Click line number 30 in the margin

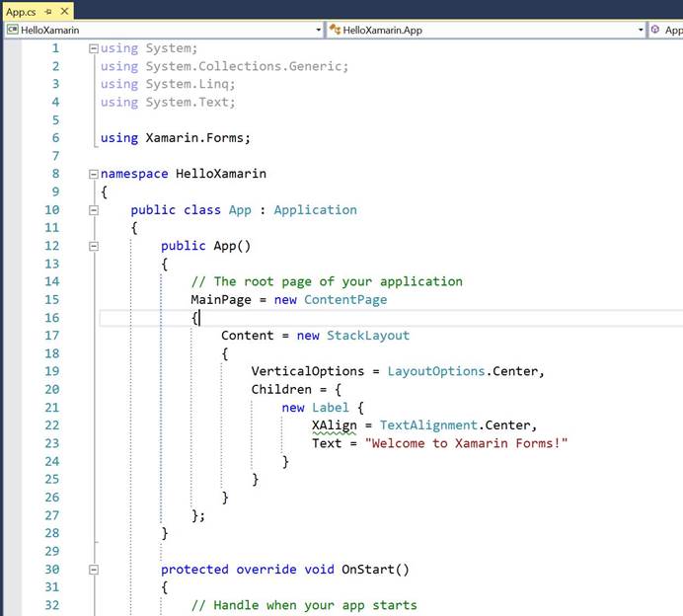coord(52,570)
